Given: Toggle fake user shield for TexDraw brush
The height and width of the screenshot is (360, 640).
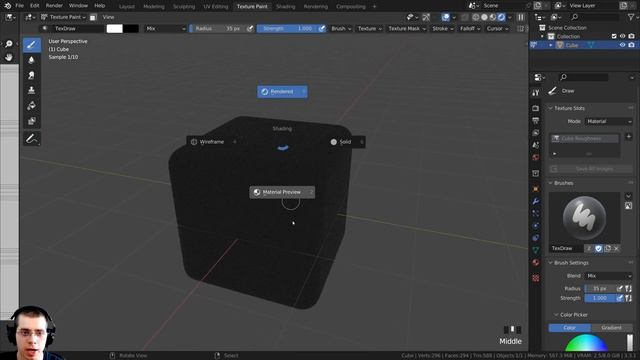Looking at the screenshot, I should coord(598,248).
